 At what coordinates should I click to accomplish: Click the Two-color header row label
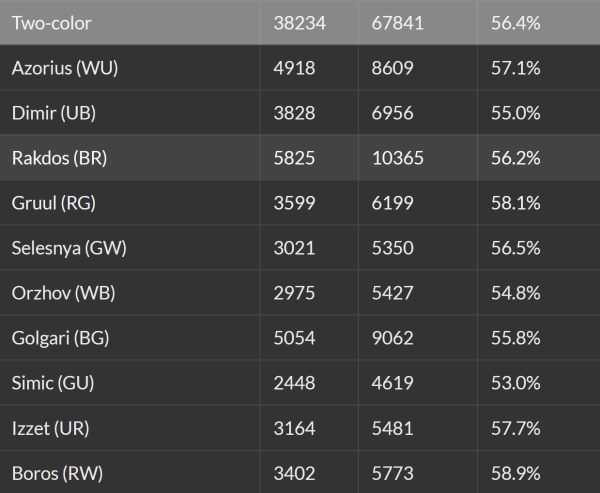tap(51, 22)
